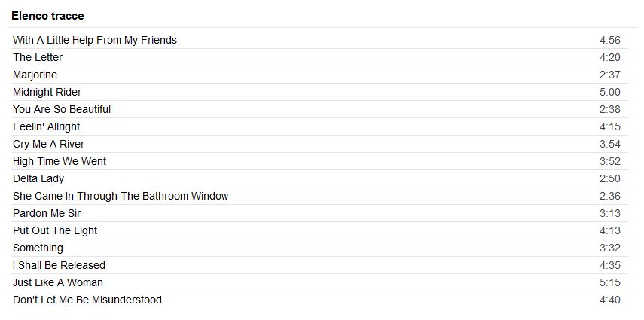Click 'High Time We Went' track title
644x320 pixels.
(x=60, y=161)
